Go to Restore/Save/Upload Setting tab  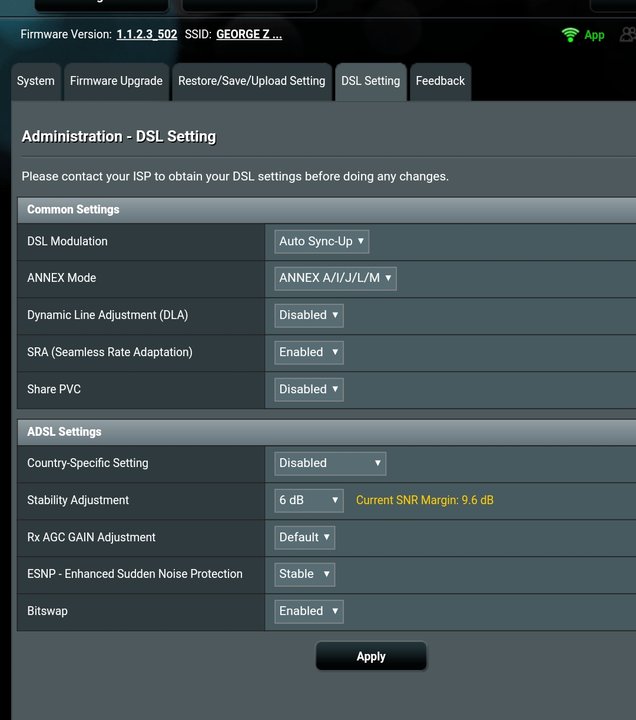tap(251, 81)
